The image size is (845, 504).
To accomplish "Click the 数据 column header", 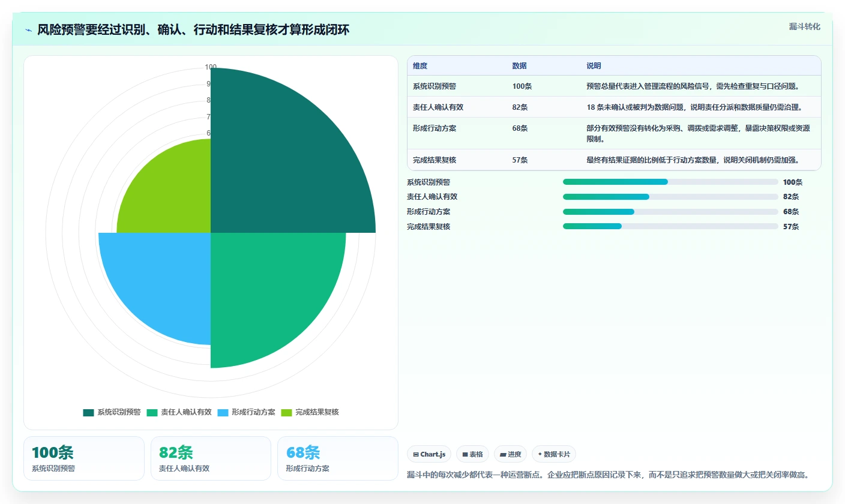I will [519, 66].
